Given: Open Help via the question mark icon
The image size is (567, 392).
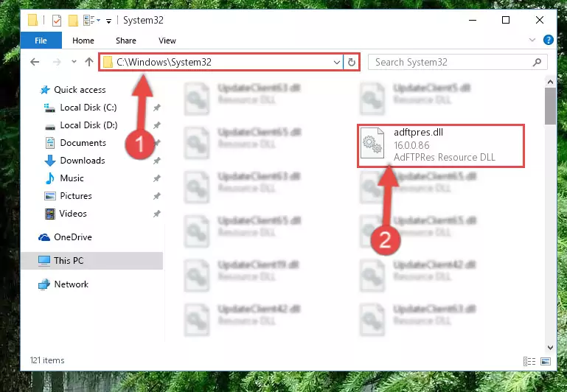Looking at the screenshot, I should [x=548, y=40].
